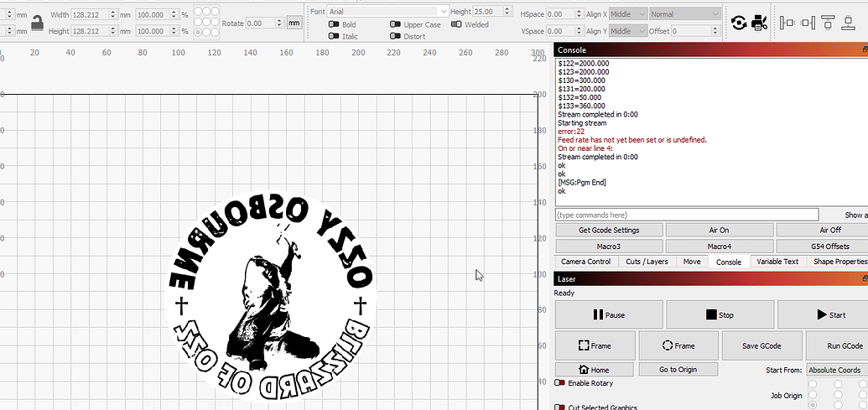The image size is (868, 410).
Task: Enable the Rotary toggle in Laser panel
Action: (x=559, y=383)
